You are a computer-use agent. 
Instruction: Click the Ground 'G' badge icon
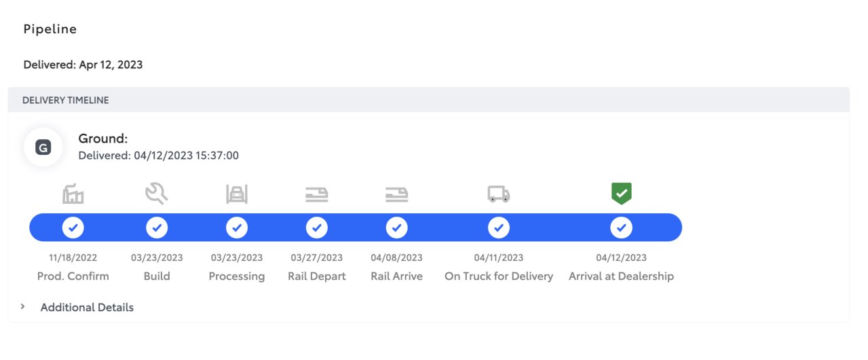43,147
